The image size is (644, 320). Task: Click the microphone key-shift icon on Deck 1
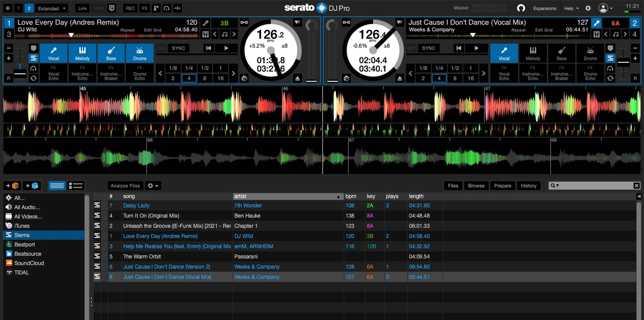[x=205, y=23]
